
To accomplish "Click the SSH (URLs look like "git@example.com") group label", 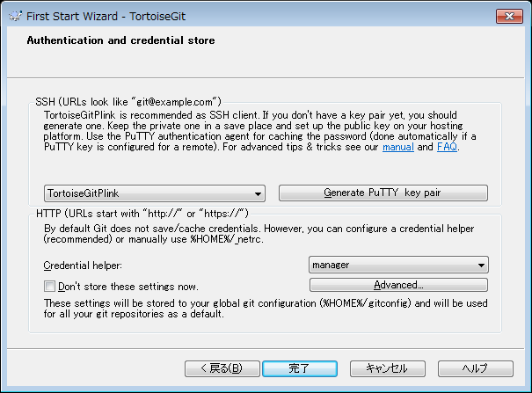I will [128, 102].
